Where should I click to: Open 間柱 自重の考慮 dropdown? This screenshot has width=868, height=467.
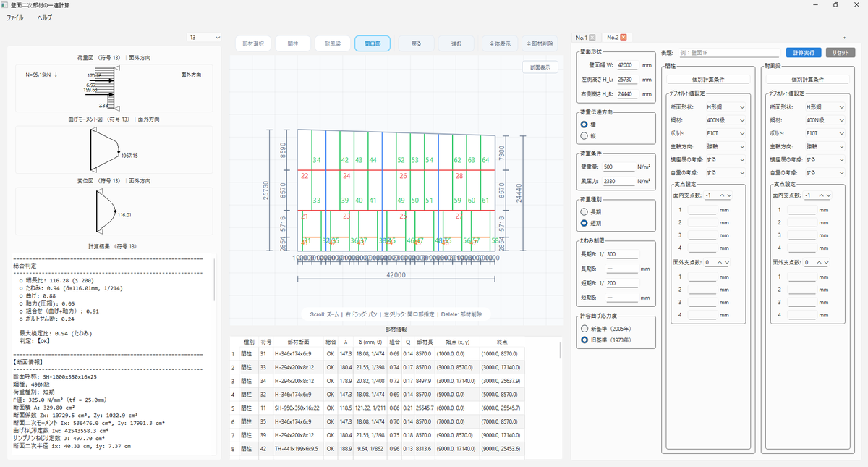coord(726,172)
